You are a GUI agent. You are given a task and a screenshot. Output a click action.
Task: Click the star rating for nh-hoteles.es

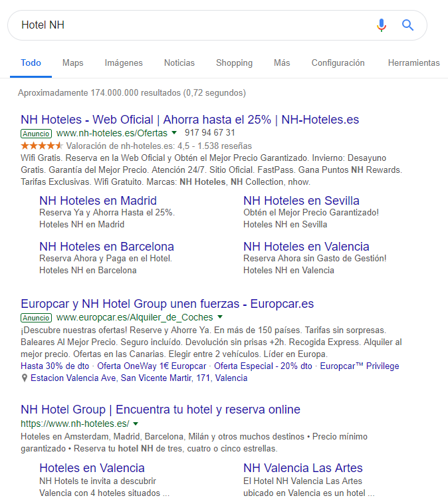tap(43, 146)
